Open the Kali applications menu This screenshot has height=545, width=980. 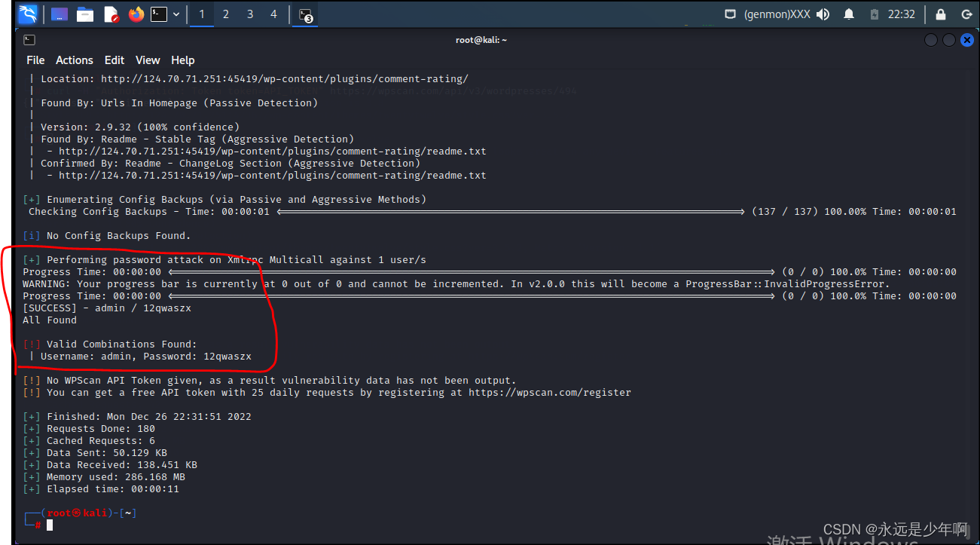pos(28,14)
